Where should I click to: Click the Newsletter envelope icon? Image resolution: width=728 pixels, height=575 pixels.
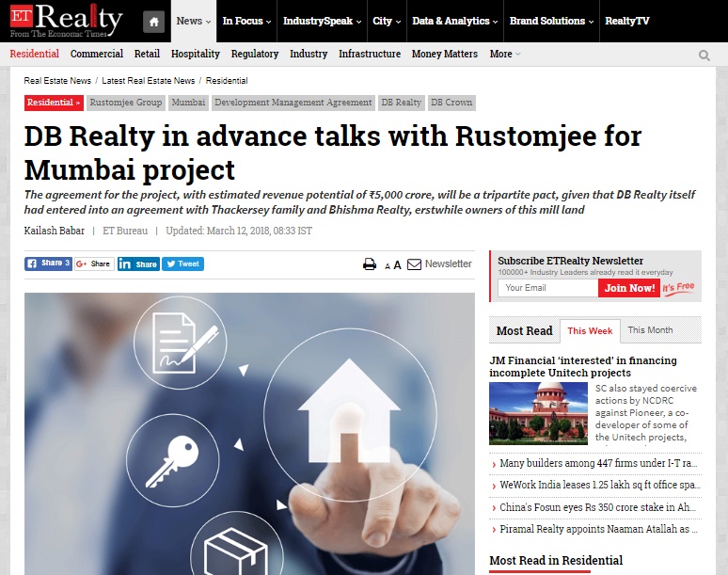point(414,264)
